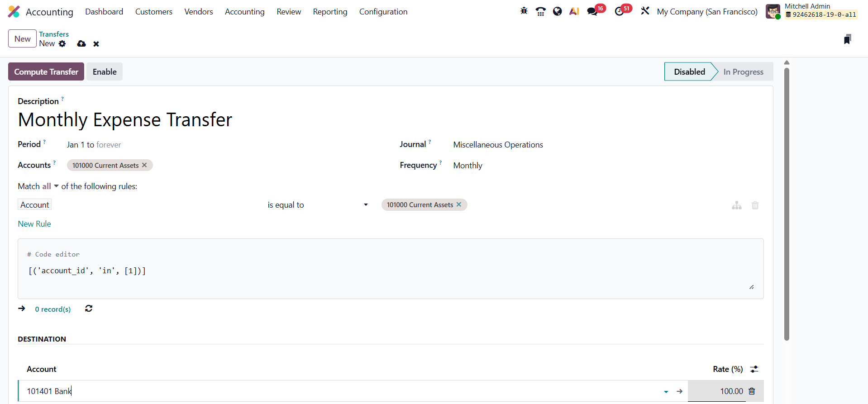The image size is (868, 404).
Task: Open the Accounting app home logo
Action: point(14,12)
